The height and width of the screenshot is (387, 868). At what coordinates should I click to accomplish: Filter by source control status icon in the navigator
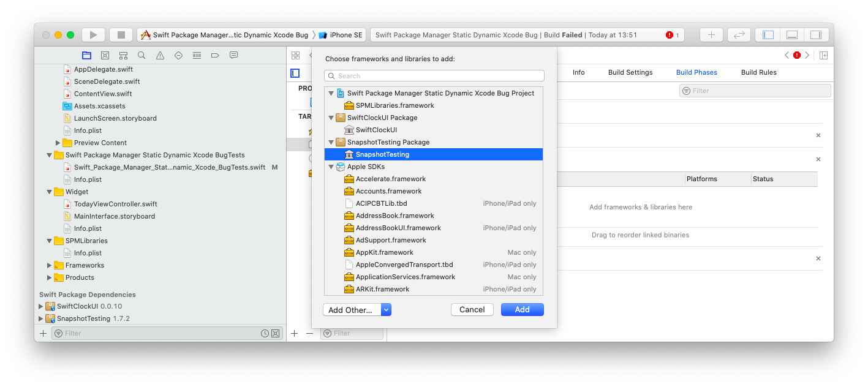(x=275, y=333)
